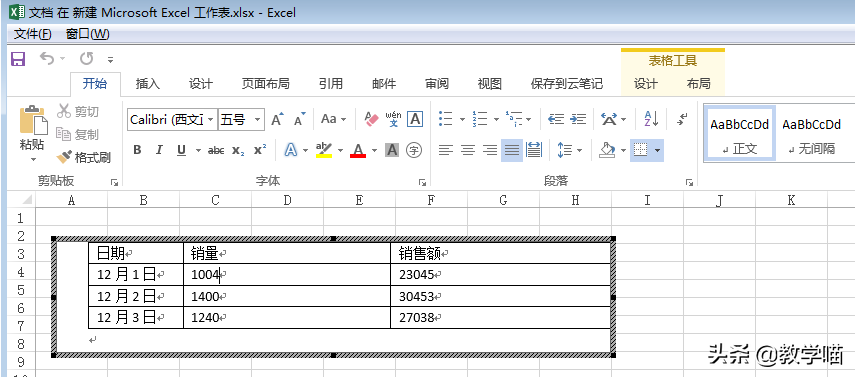Open the borders dropdown arrow
Image resolution: width=855 pixels, height=377 pixels.
[x=658, y=150]
